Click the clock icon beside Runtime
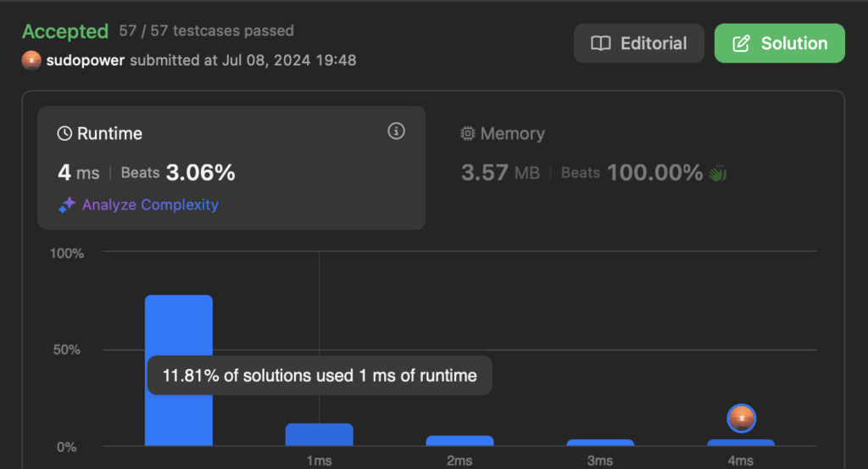 [64, 133]
